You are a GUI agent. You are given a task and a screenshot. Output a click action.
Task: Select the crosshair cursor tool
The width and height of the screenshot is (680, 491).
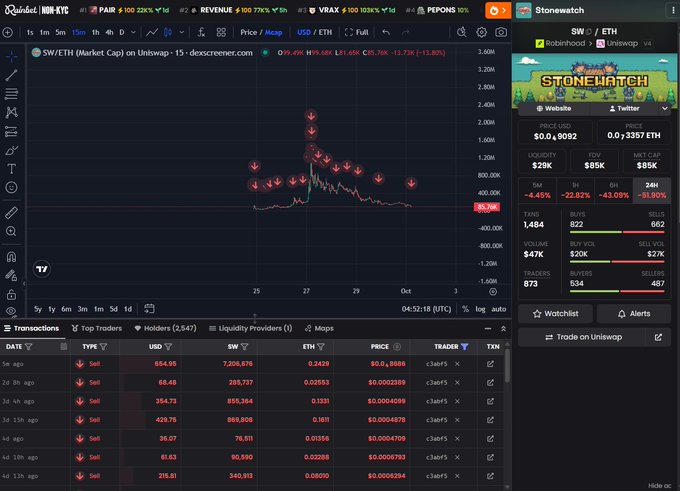(x=12, y=56)
